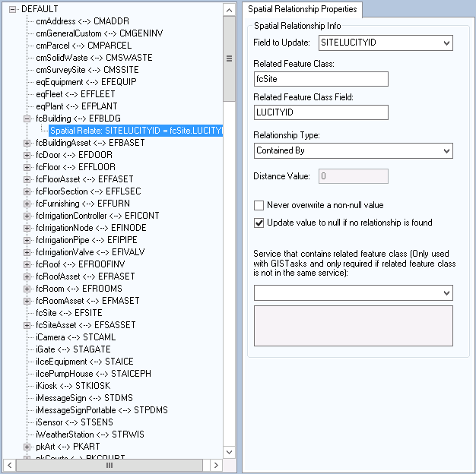Click the Related Feature Class Field input
476x474 pixels.
pos(321,112)
